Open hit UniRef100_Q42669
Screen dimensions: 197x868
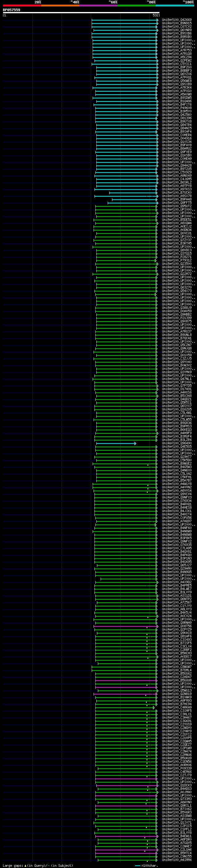pos(176,20)
